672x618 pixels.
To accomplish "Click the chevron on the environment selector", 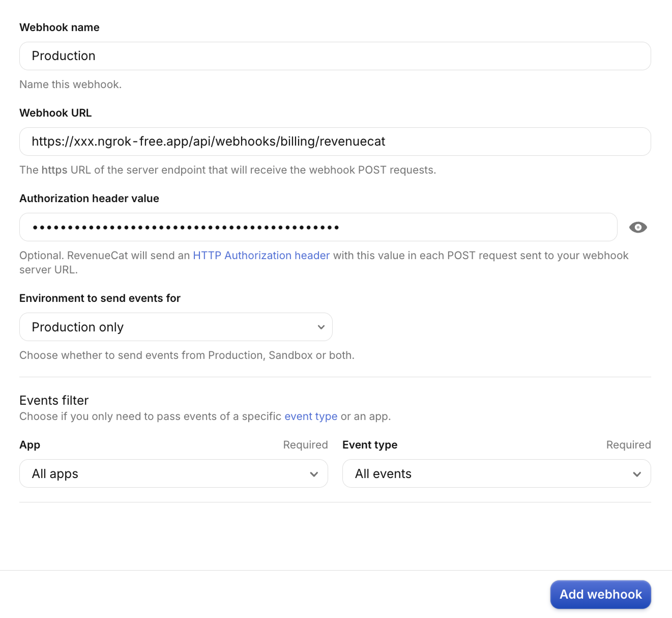I will pyautogui.click(x=320, y=327).
